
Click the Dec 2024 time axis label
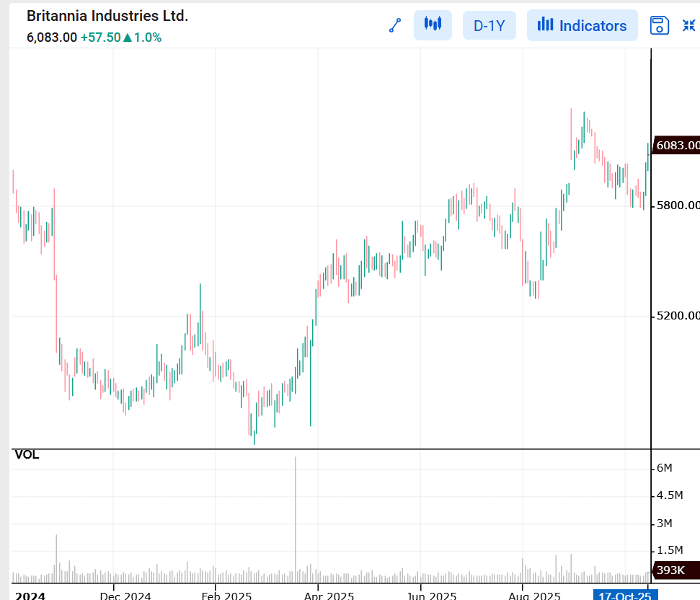125,596
